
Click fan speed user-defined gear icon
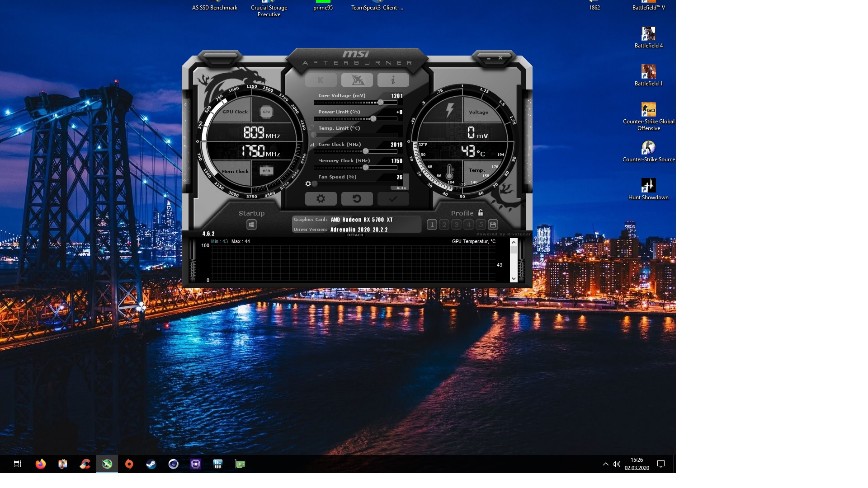point(308,184)
